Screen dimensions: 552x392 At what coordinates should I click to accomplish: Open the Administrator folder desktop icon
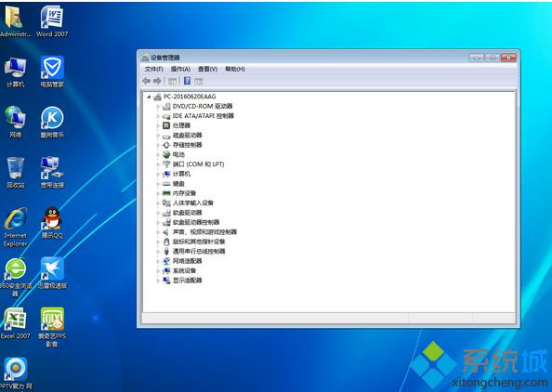click(x=15, y=21)
